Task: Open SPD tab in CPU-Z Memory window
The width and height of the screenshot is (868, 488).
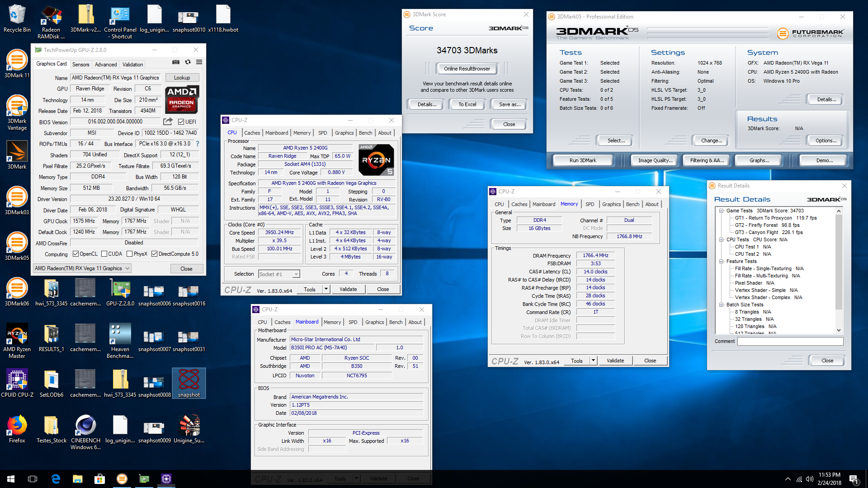Action: pos(590,204)
